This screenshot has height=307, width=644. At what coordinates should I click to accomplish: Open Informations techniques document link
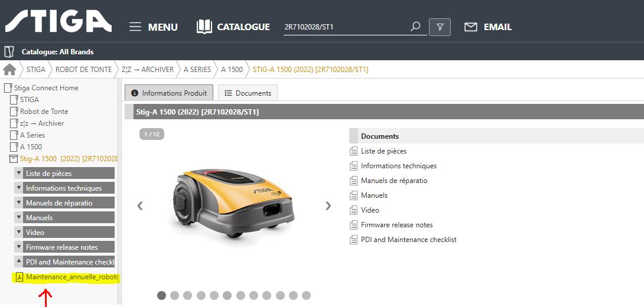click(399, 166)
